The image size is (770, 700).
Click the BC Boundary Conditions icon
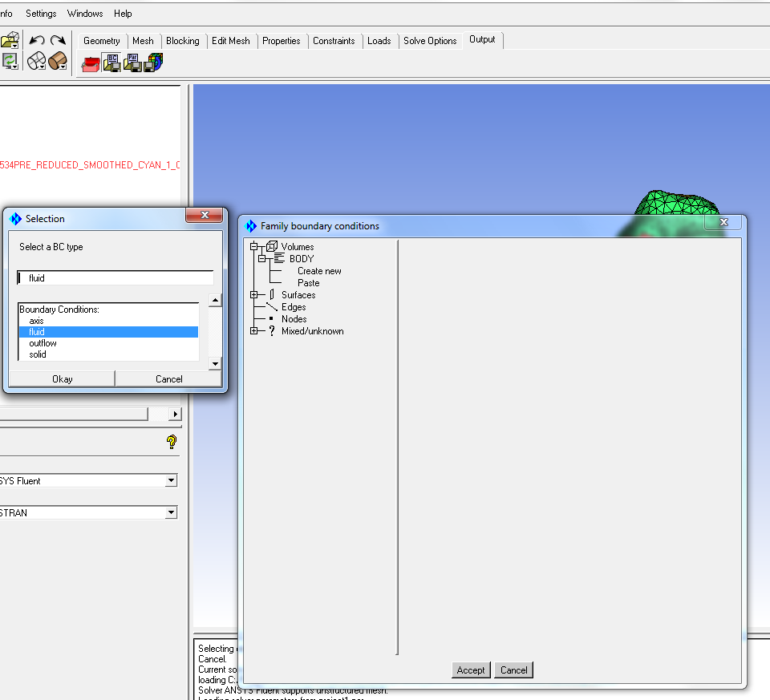pyautogui.click(x=112, y=63)
